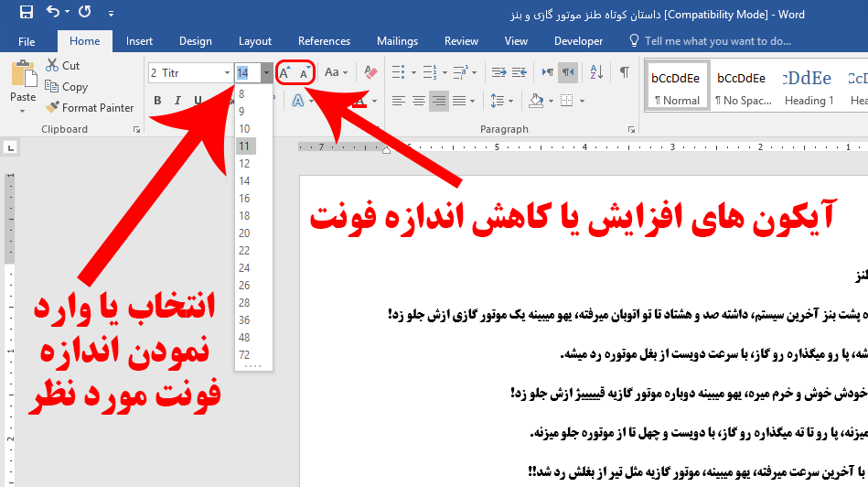Open the References tab
This screenshot has width=868, height=487.
click(324, 41)
